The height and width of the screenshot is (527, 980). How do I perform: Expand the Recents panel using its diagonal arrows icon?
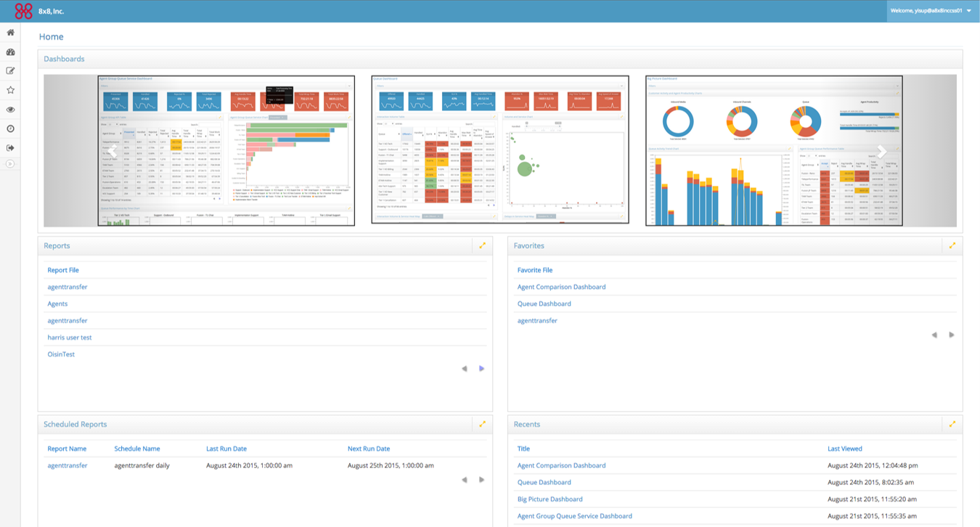[952, 424]
